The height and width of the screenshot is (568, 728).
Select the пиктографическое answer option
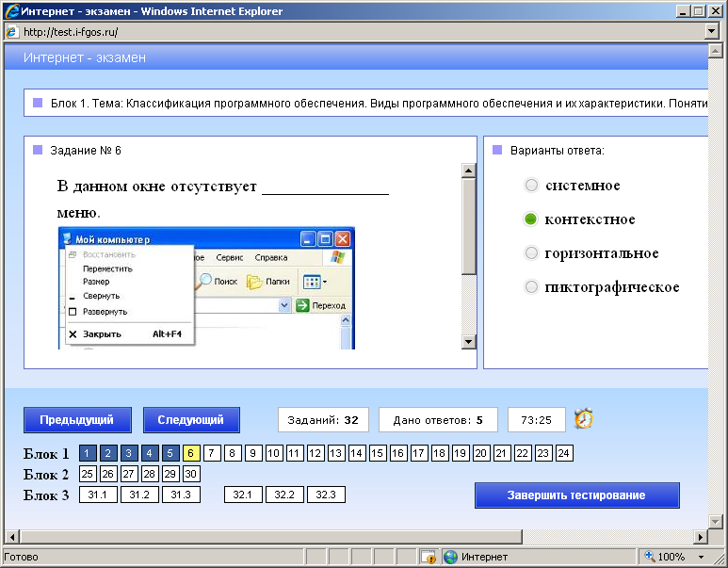(x=531, y=287)
